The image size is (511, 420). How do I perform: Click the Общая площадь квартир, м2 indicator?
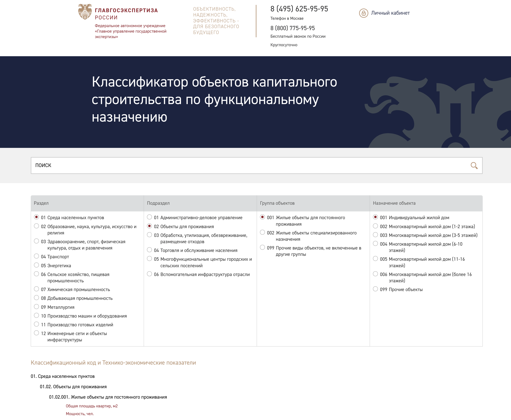tap(92, 406)
